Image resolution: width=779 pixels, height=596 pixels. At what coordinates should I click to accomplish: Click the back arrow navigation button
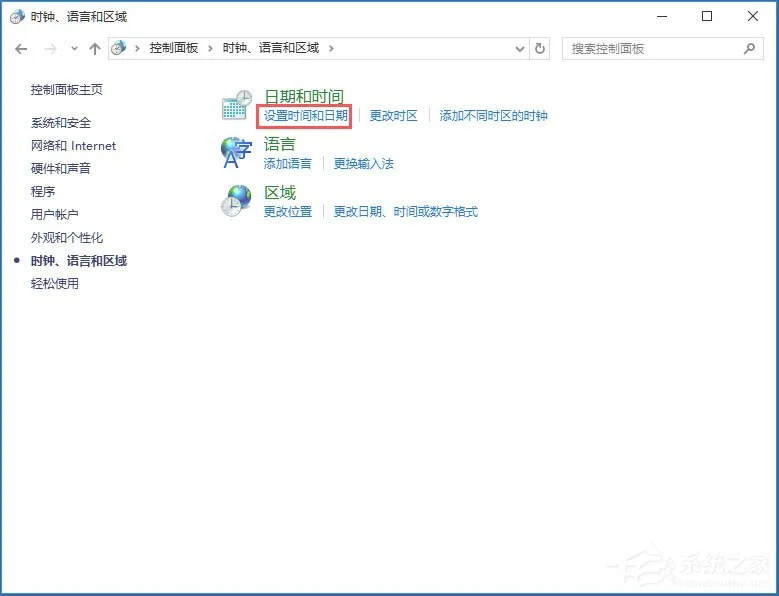pos(21,48)
